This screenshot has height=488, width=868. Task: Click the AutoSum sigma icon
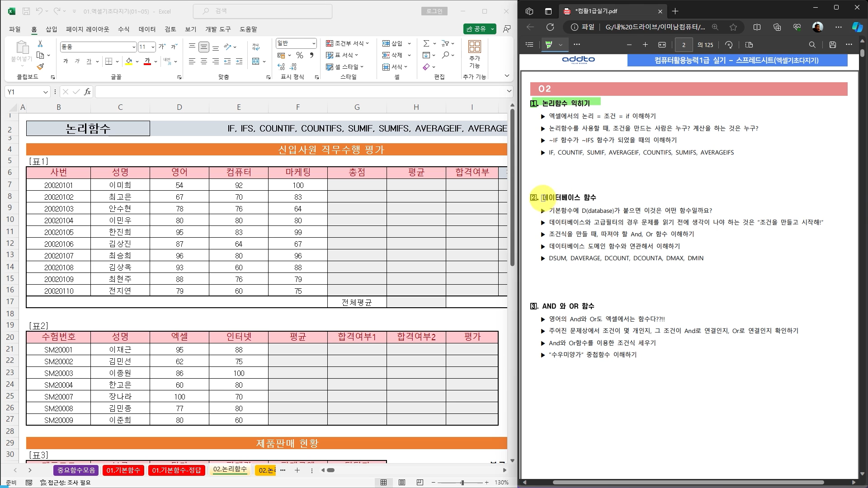[x=426, y=43]
